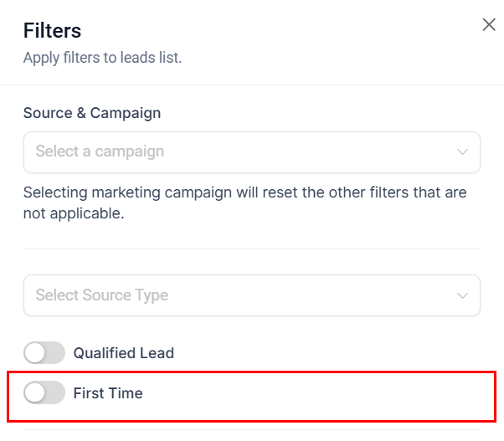Open the Select a campaign dropdown
Image resolution: width=504 pixels, height=441 pixels.
pos(251,152)
